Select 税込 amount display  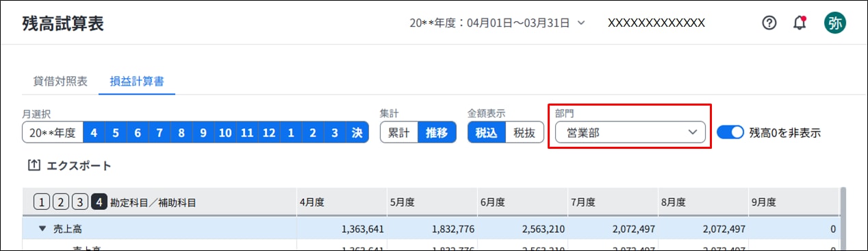(487, 132)
